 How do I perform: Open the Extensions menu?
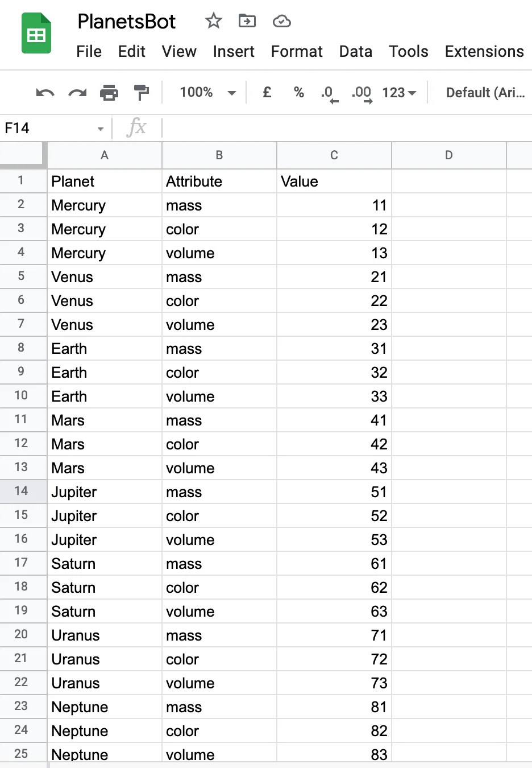[484, 51]
